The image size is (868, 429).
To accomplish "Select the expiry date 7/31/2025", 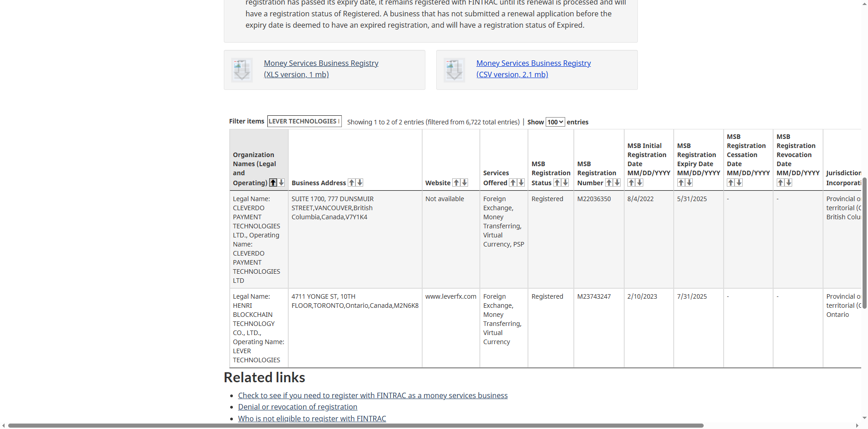I will (692, 296).
